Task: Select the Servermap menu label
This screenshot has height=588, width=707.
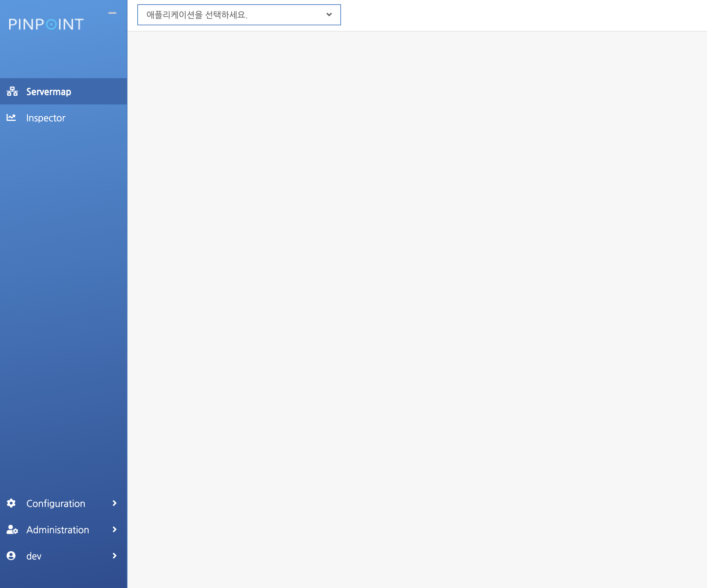Action: (49, 92)
